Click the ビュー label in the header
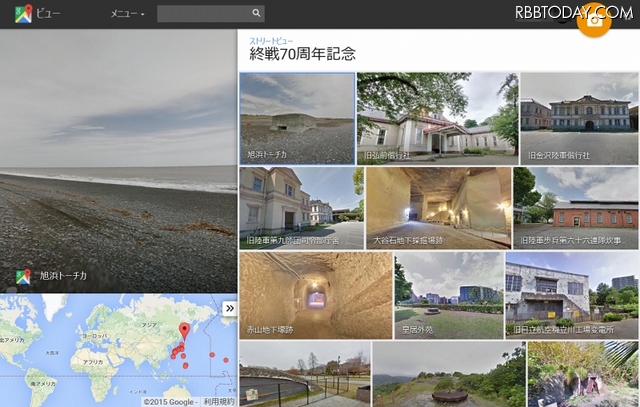The width and height of the screenshot is (640, 407). 48,13
